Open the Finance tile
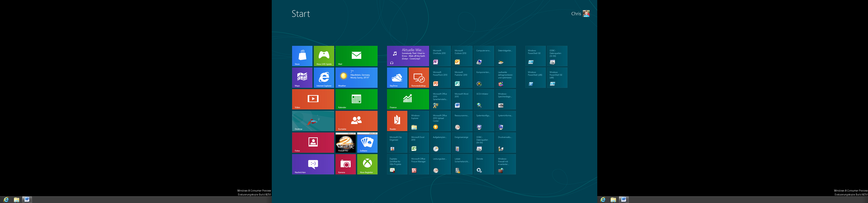 tap(408, 99)
